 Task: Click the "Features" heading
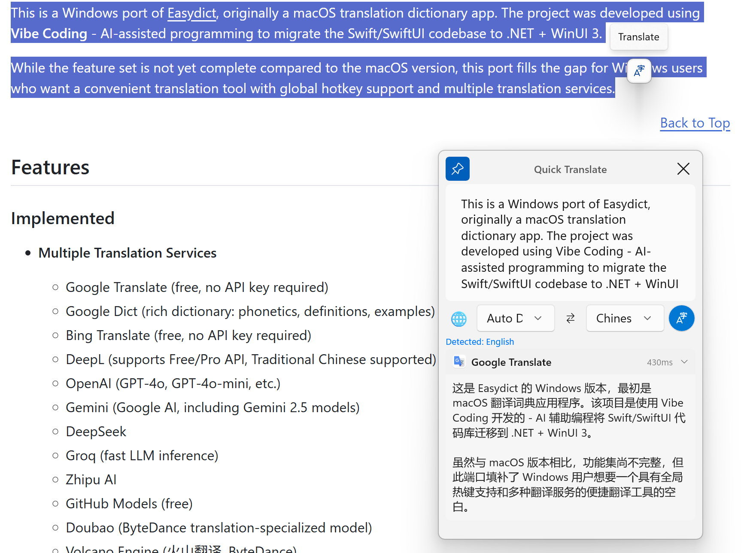(50, 167)
